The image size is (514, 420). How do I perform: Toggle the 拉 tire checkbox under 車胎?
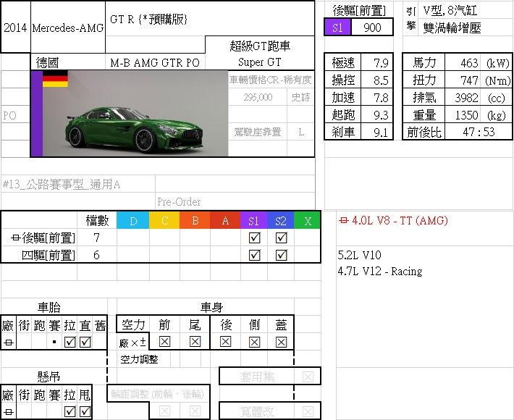pyautogui.click(x=69, y=343)
